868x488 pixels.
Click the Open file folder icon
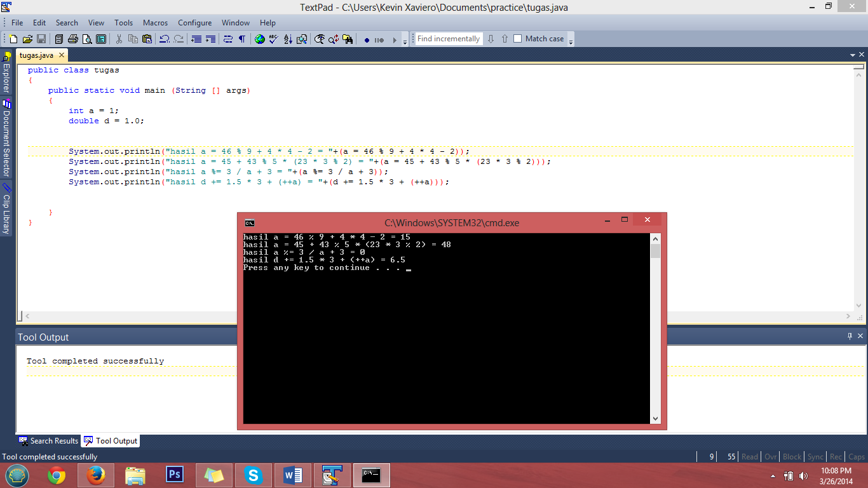pyautogui.click(x=27, y=39)
